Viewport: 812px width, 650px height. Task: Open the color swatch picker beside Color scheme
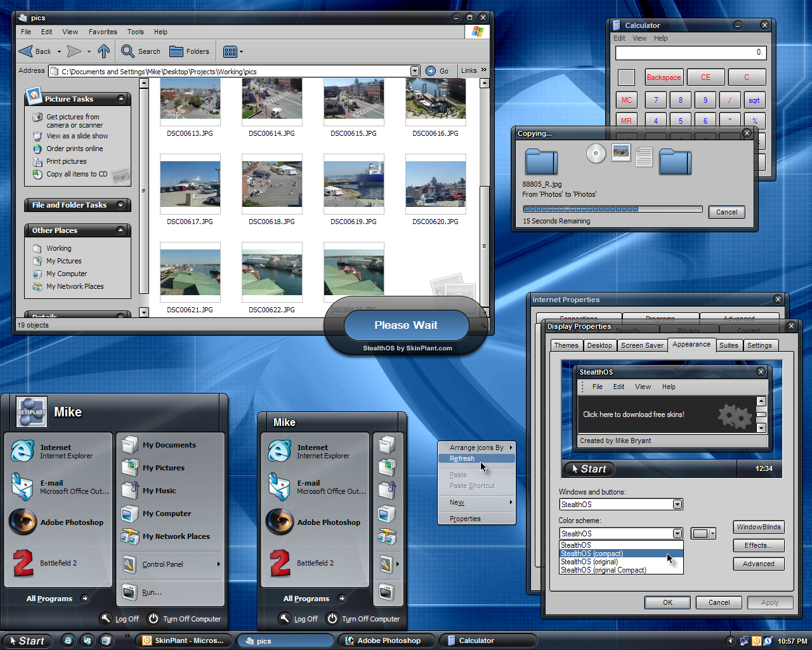704,534
